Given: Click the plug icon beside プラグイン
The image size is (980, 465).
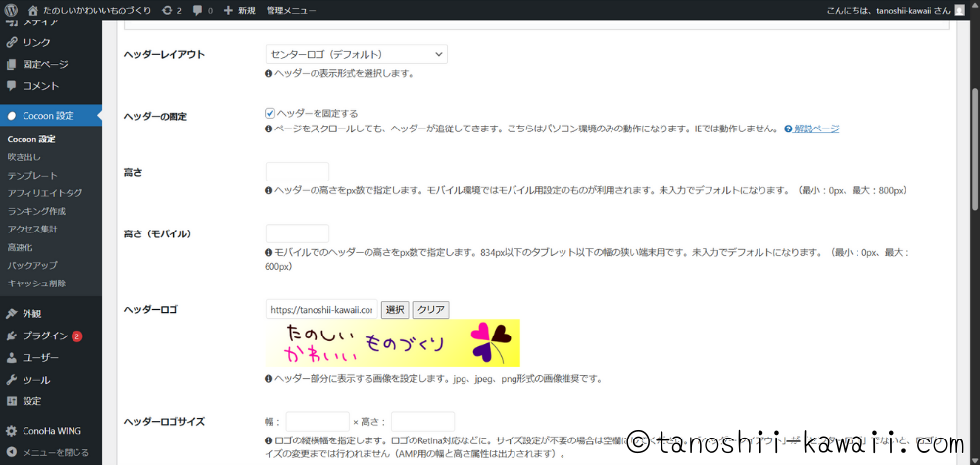Looking at the screenshot, I should coord(11,336).
